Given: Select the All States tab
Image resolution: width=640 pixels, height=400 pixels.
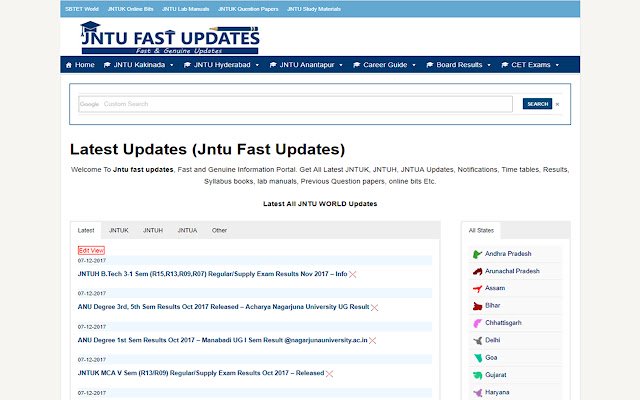Looking at the screenshot, I should point(481,231).
